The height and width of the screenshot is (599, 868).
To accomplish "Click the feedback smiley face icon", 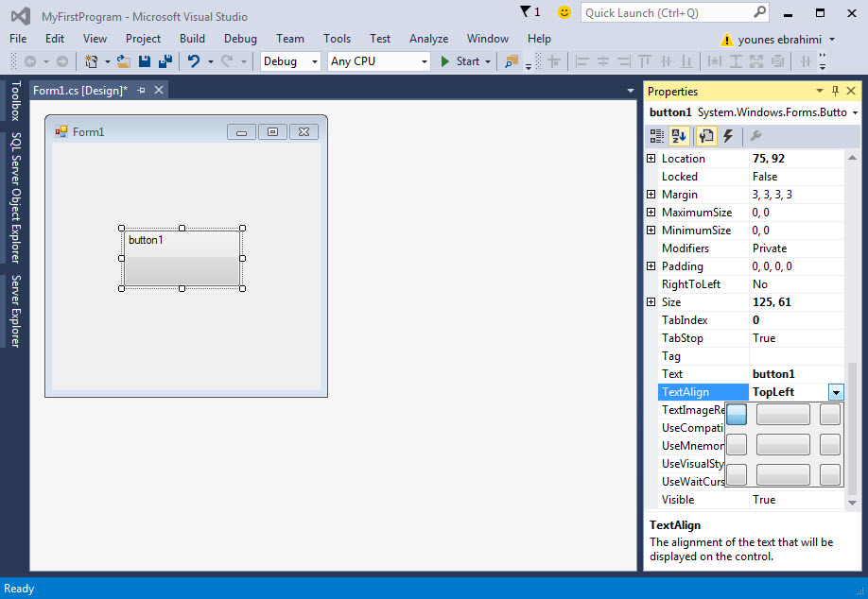I will [x=564, y=12].
